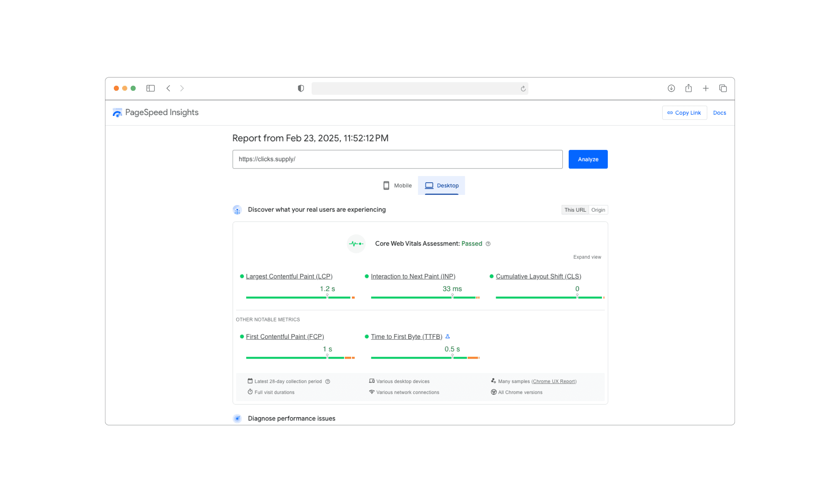Click the Report from Feb 23, 2025 heading
Screen dimensions: 840x504
click(310, 138)
